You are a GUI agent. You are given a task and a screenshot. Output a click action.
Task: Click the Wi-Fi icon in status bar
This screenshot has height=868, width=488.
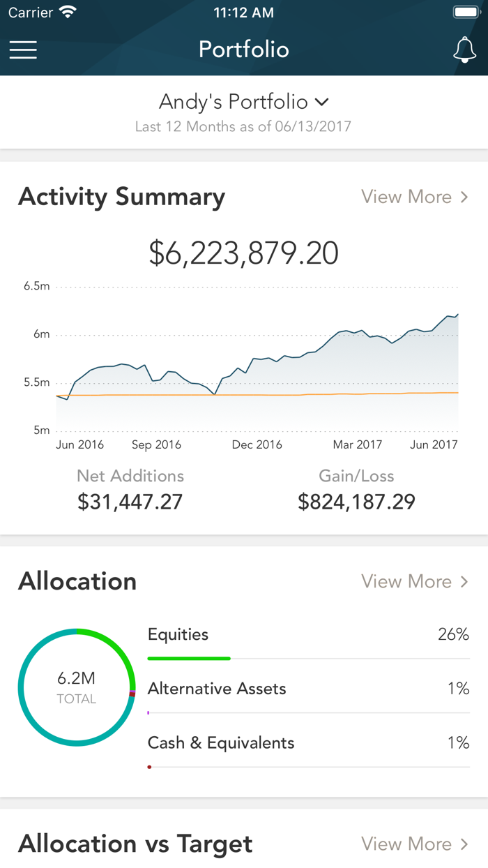(68, 11)
